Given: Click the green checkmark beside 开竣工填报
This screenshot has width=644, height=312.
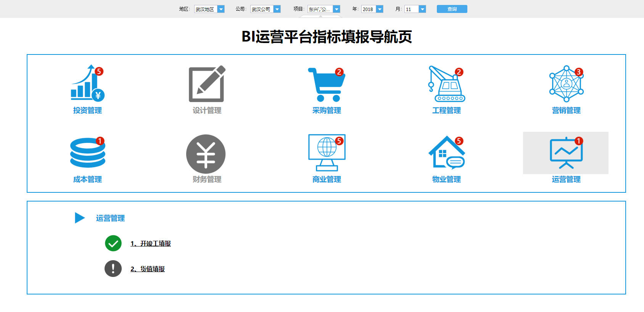Looking at the screenshot, I should click(x=113, y=243).
